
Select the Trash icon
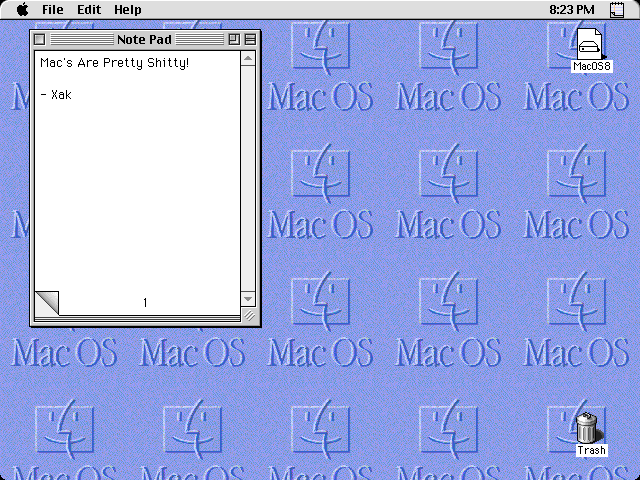point(587,428)
